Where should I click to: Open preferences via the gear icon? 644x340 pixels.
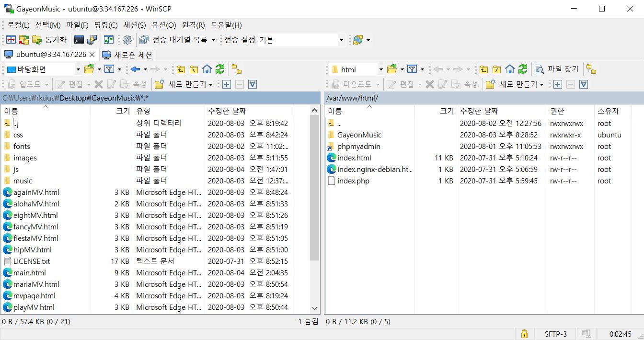click(x=127, y=40)
